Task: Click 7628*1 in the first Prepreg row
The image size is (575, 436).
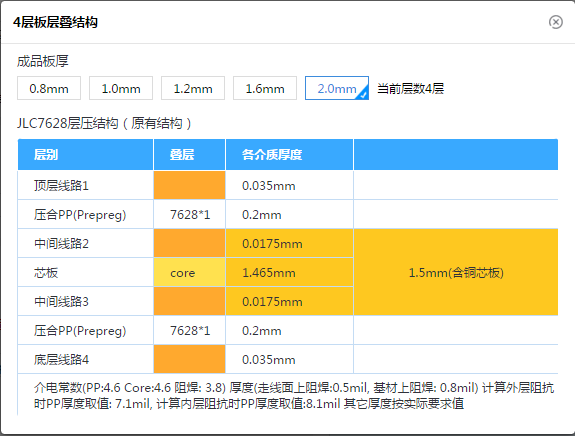Action: (190, 215)
